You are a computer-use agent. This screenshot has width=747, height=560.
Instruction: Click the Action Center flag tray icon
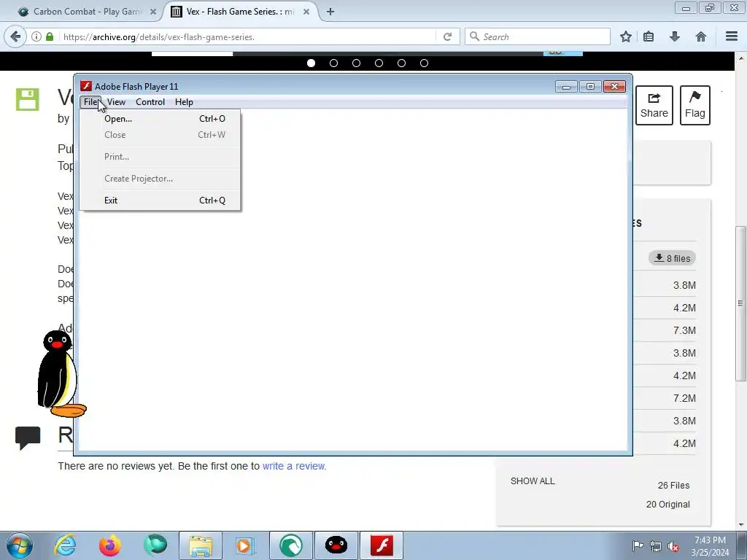(x=638, y=546)
